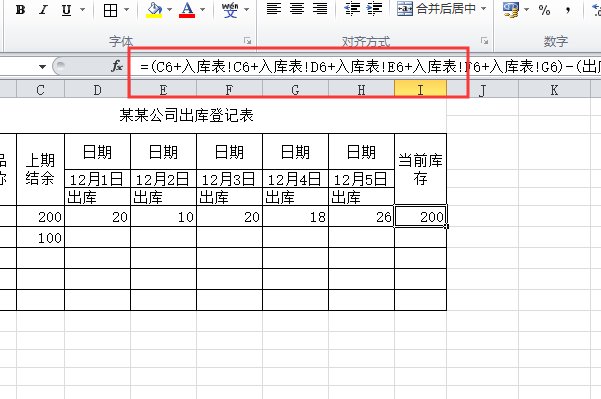Select 日期 header above 12月3日
The height and width of the screenshot is (399, 601).
point(229,152)
